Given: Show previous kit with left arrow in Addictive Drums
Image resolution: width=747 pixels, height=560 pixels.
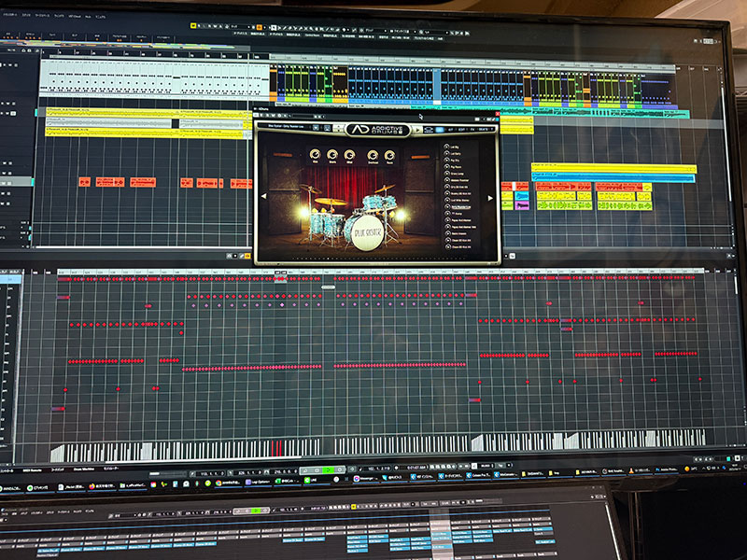Looking at the screenshot, I should [x=263, y=196].
